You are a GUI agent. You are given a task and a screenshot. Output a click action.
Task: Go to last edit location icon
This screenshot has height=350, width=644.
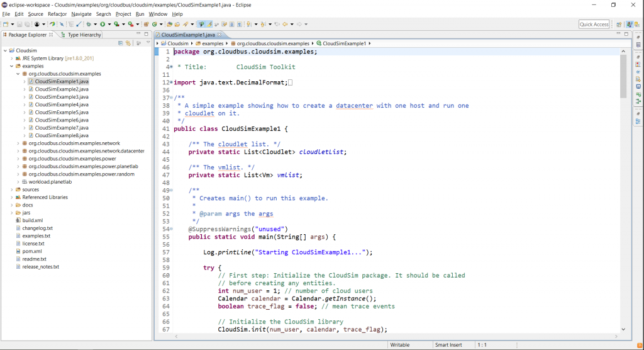[x=277, y=25]
